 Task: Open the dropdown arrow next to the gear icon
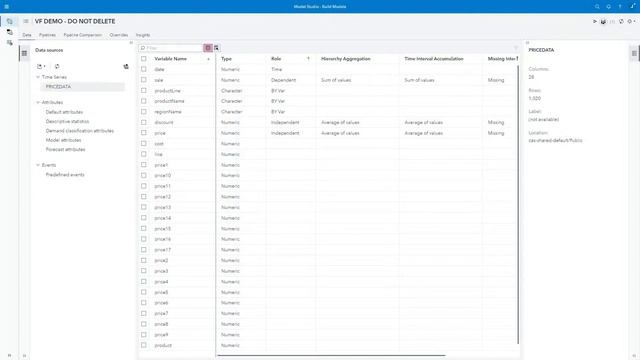(634, 21)
